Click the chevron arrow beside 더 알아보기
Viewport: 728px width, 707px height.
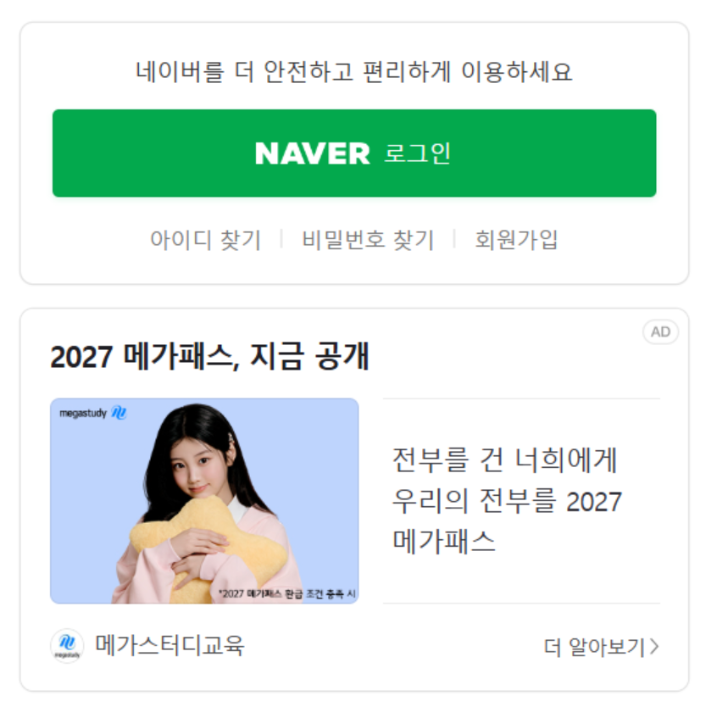tap(653, 647)
